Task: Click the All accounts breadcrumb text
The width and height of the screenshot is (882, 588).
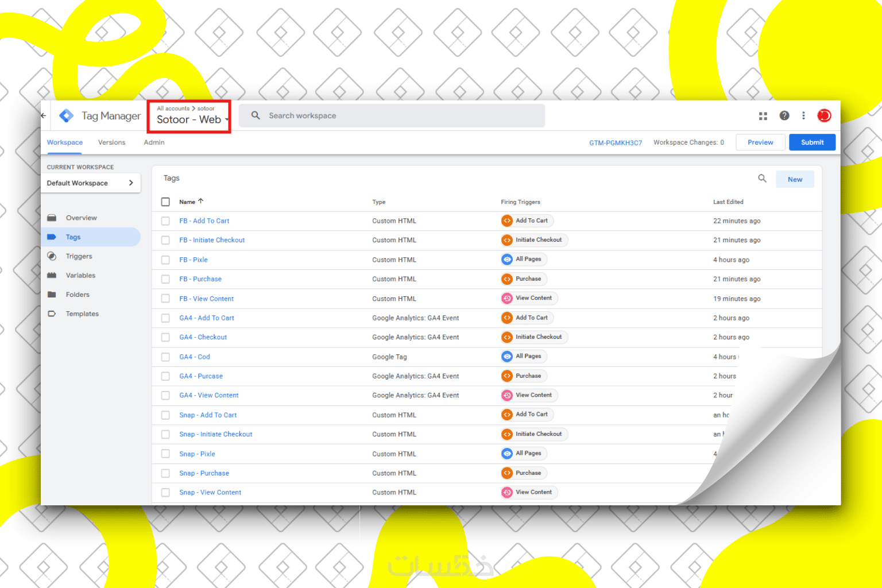Action: [x=173, y=108]
